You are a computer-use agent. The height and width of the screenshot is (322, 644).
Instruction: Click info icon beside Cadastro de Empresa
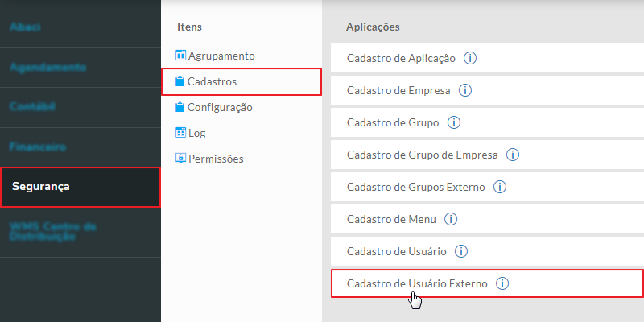[466, 90]
